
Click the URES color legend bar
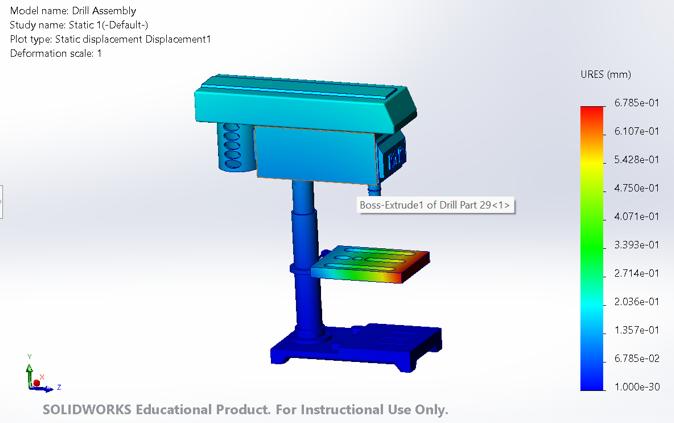click(592, 248)
